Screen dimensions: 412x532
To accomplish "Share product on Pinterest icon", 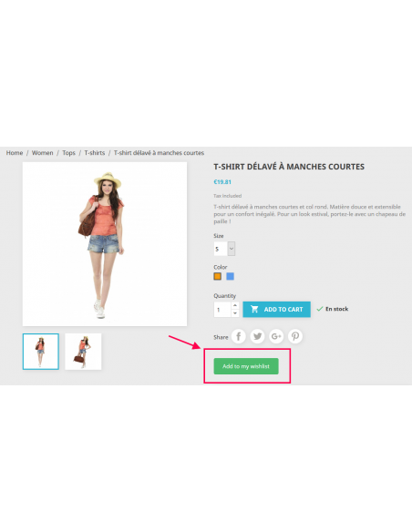I will (x=295, y=336).
